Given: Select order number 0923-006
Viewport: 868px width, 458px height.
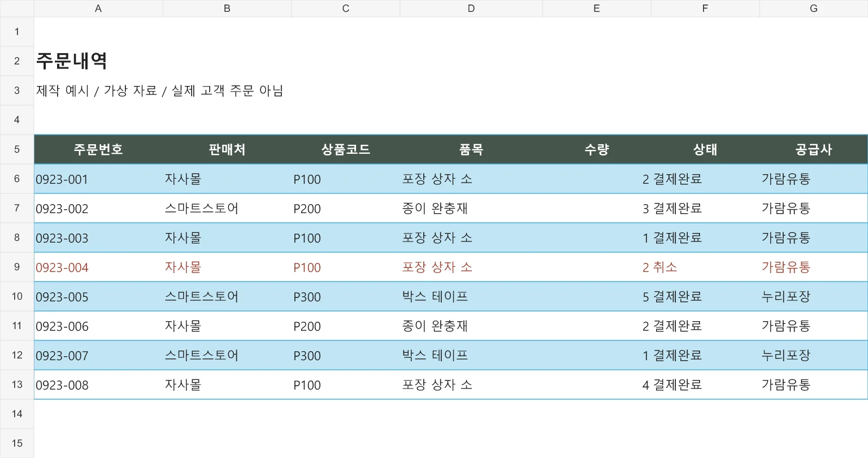Looking at the screenshot, I should (x=98, y=326).
